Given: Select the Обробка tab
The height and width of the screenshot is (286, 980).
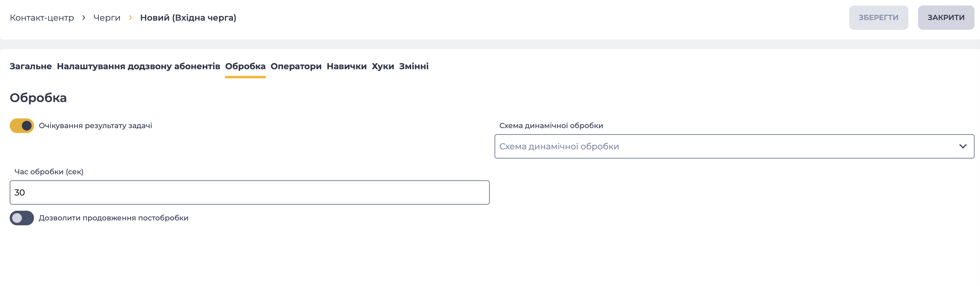Looking at the screenshot, I should click(245, 66).
